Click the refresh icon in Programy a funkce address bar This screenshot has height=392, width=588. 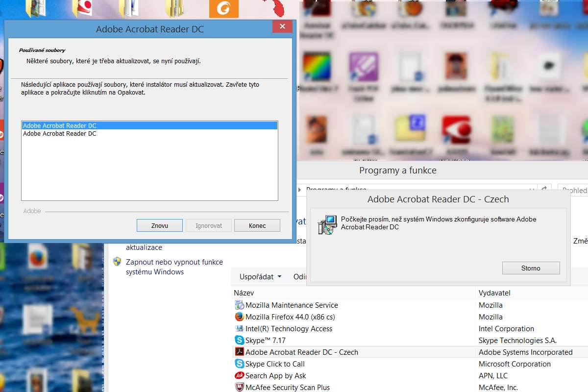pyautogui.click(x=544, y=190)
